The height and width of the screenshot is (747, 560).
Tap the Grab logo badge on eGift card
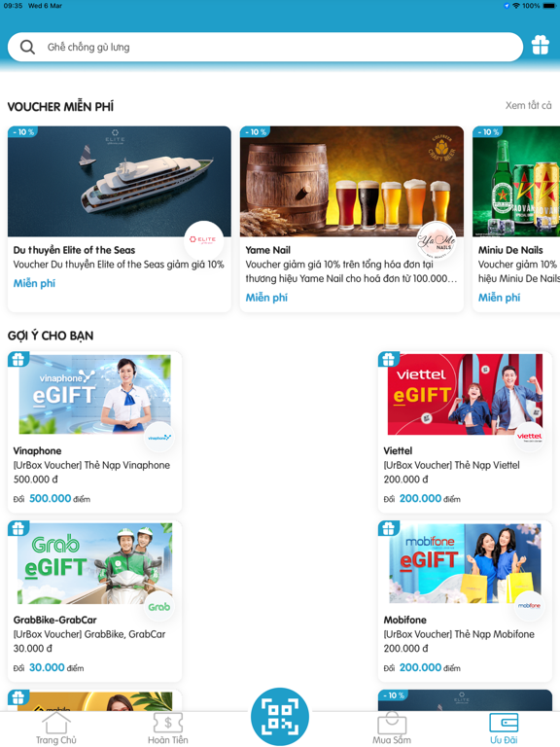pyautogui.click(x=159, y=606)
